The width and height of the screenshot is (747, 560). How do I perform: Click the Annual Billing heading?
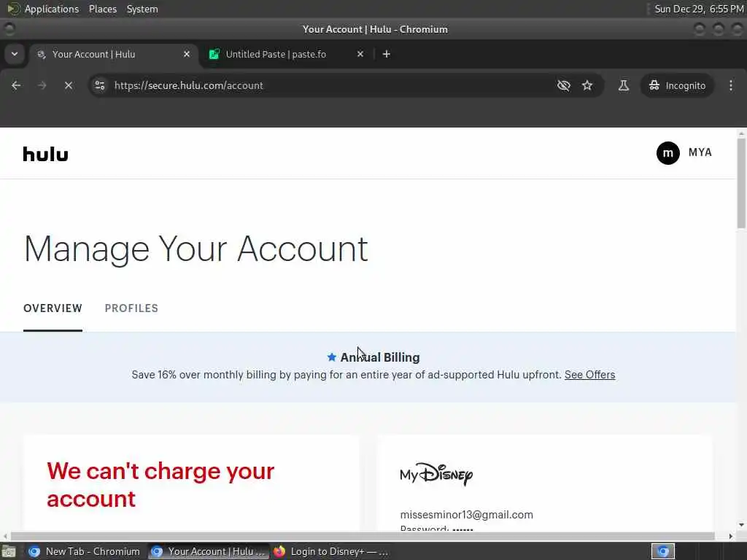[380, 357]
